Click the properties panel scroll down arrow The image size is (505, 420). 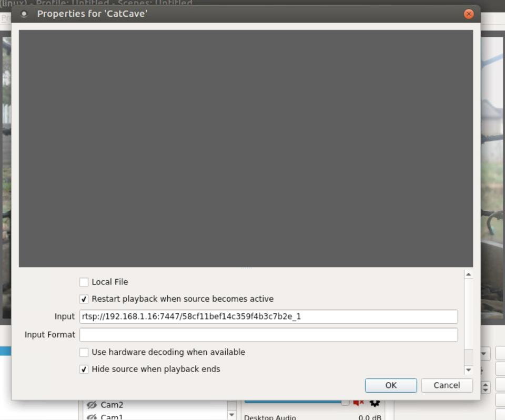pyautogui.click(x=468, y=370)
